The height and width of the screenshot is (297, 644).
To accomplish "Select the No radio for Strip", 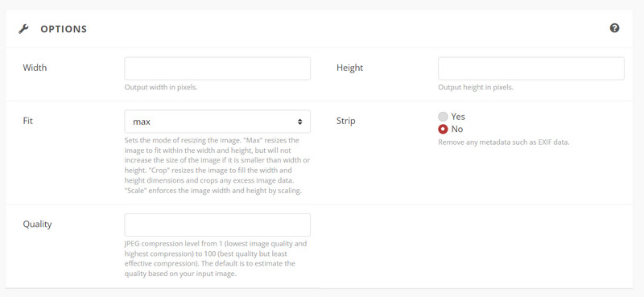I will (x=443, y=130).
